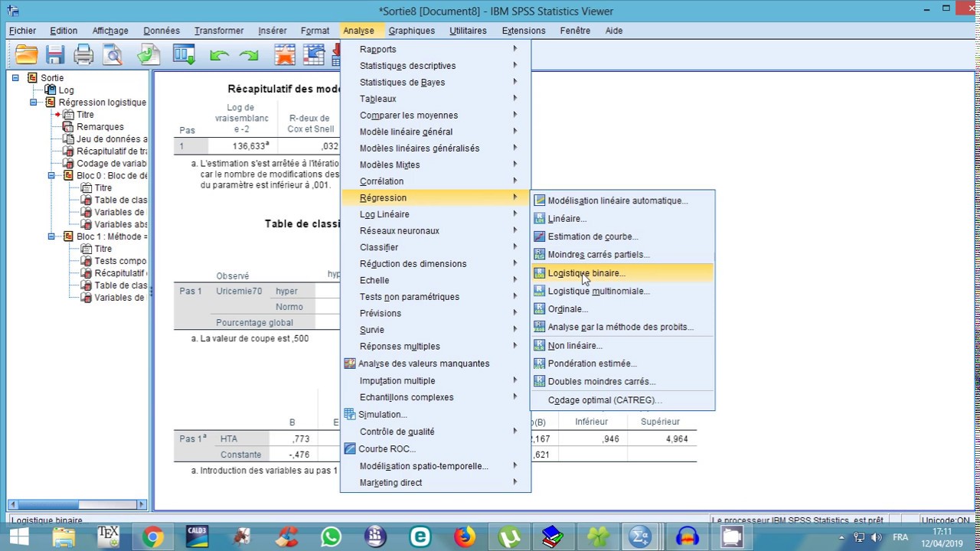980x551 pixels.
Task: Choose Ordinale regression option
Action: pyautogui.click(x=622, y=309)
